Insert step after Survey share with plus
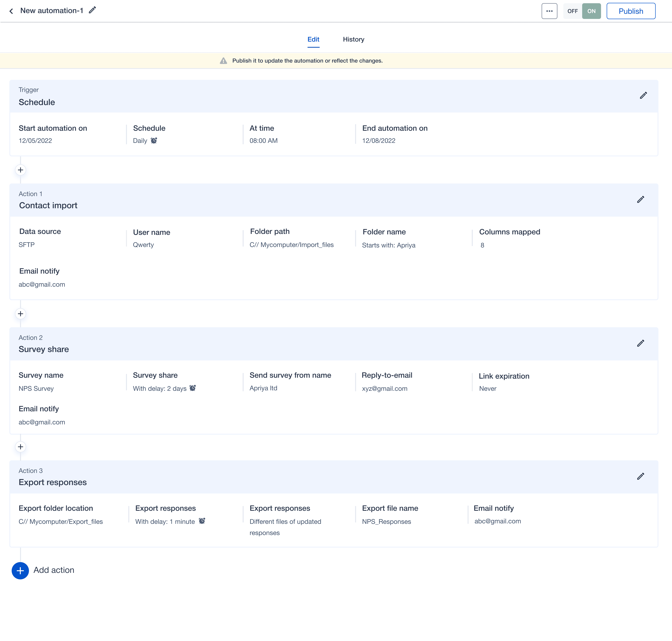This screenshot has height=641, width=672. (21, 447)
